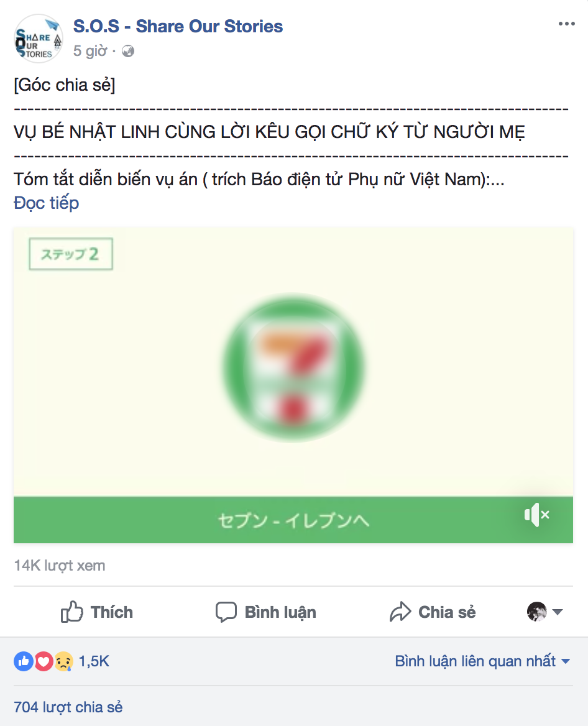Click the S.O.S page profile picture

(38, 39)
